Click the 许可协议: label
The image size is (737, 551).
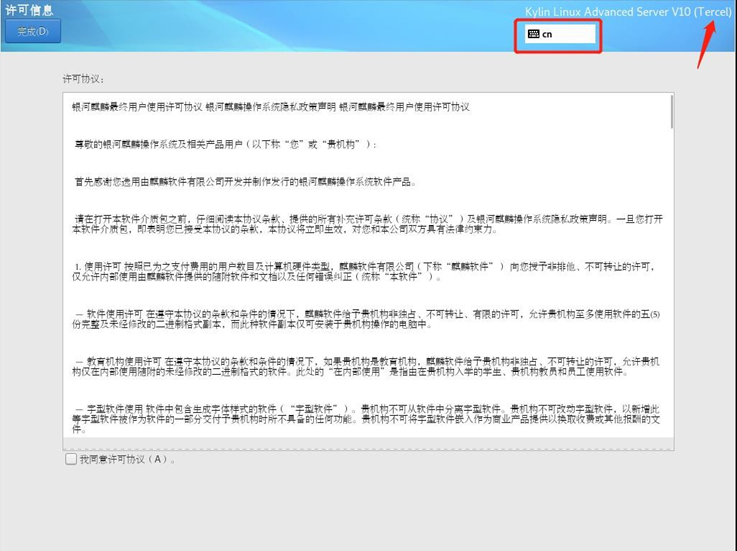(83, 79)
